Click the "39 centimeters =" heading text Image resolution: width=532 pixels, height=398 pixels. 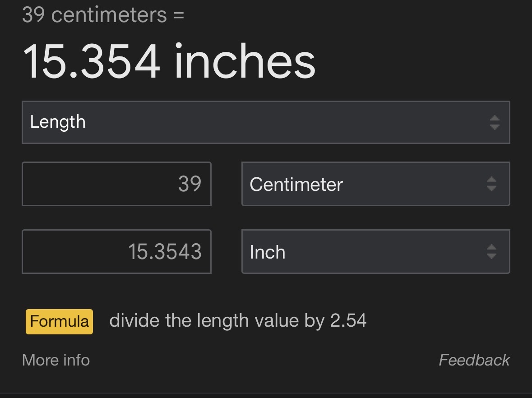click(103, 15)
